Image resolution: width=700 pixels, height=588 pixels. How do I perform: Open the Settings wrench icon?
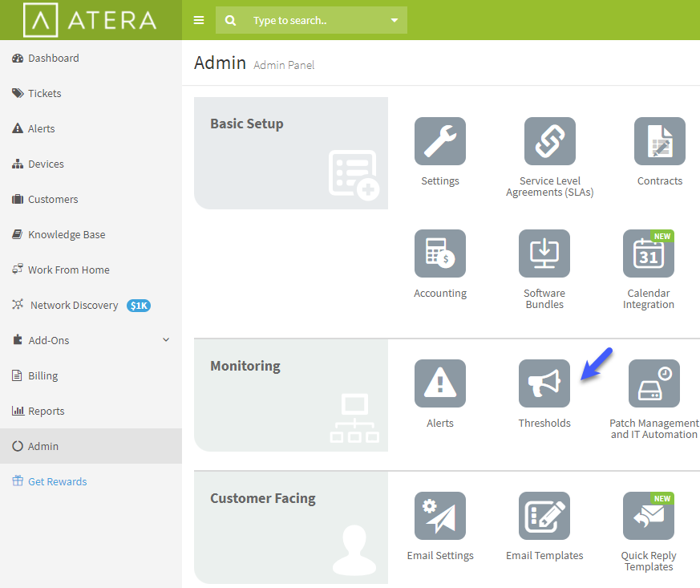click(x=439, y=141)
